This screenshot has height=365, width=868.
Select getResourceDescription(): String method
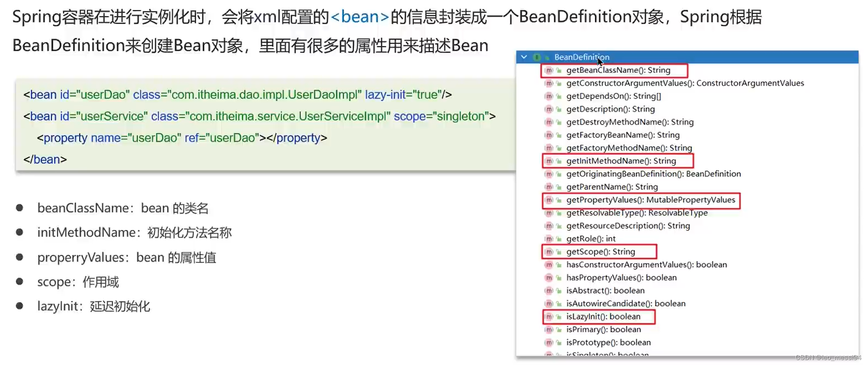pos(628,226)
